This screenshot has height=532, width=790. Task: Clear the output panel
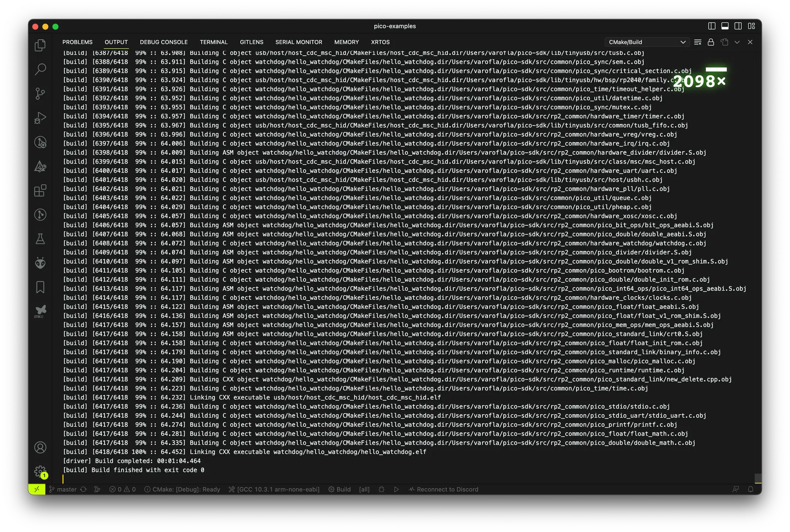697,42
